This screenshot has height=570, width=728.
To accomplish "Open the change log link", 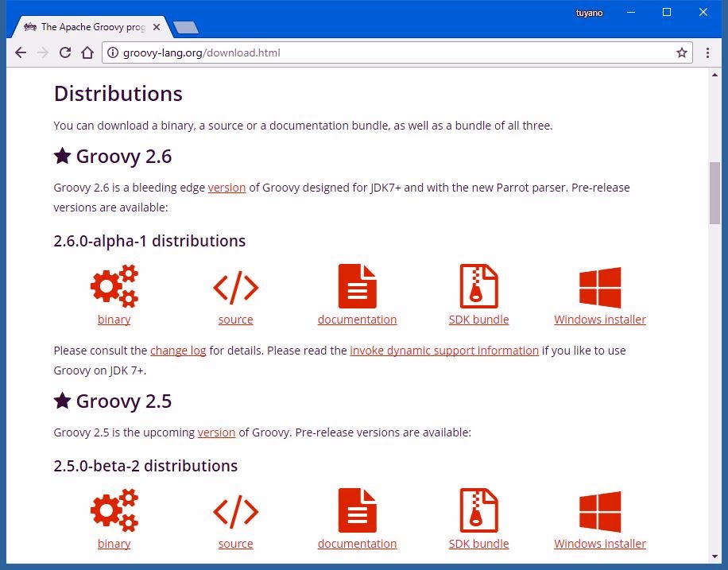I will point(178,351).
